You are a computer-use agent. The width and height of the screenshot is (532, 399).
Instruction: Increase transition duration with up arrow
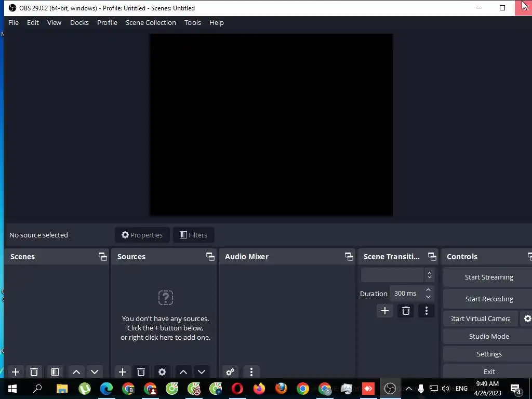(x=429, y=290)
